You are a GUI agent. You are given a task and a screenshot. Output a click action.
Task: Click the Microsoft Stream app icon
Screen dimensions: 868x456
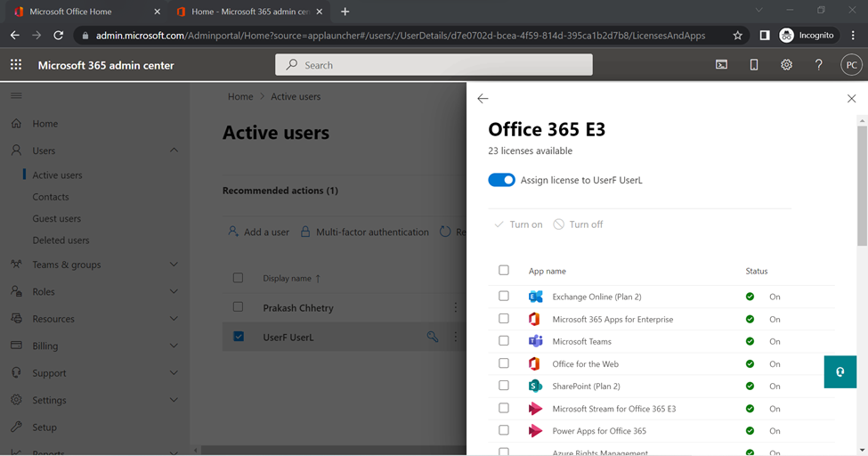pyautogui.click(x=535, y=408)
